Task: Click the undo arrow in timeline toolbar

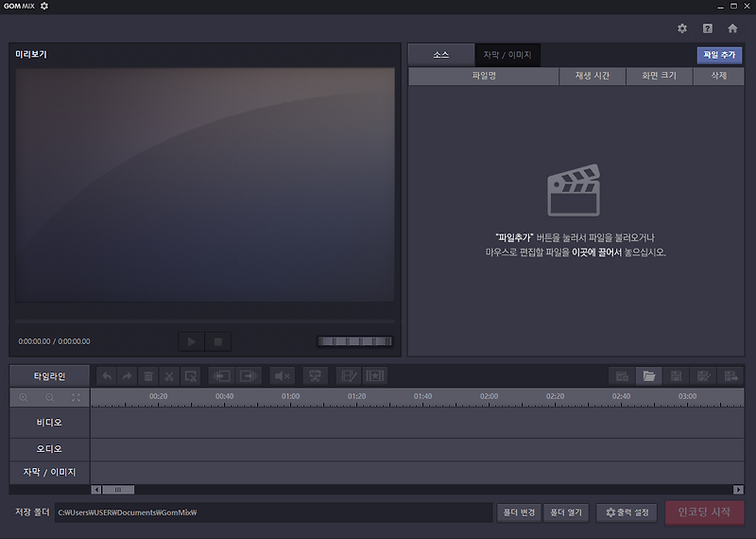Action: [x=107, y=376]
